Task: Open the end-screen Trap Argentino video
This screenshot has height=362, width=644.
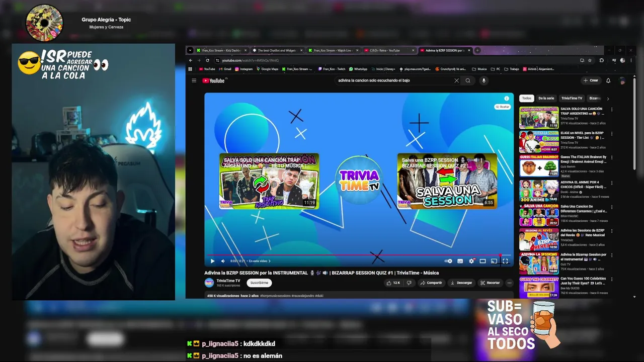Action: coord(269,181)
